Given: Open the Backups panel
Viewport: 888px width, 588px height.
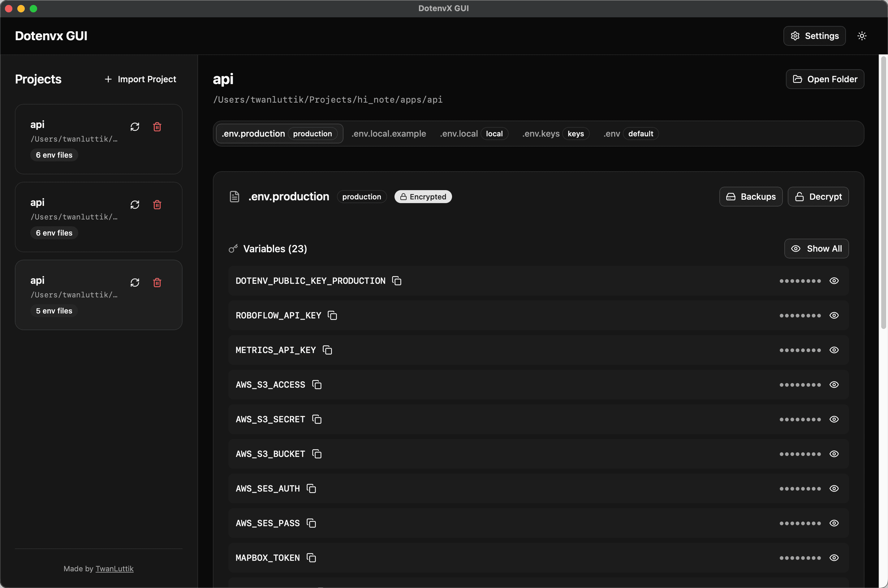Looking at the screenshot, I should [x=751, y=197].
